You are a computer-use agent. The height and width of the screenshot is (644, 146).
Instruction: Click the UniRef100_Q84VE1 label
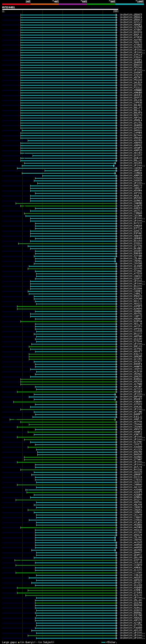point(131,95)
